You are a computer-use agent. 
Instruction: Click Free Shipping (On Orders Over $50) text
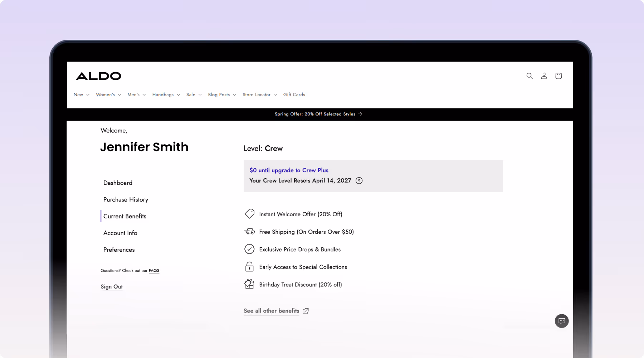(306, 232)
